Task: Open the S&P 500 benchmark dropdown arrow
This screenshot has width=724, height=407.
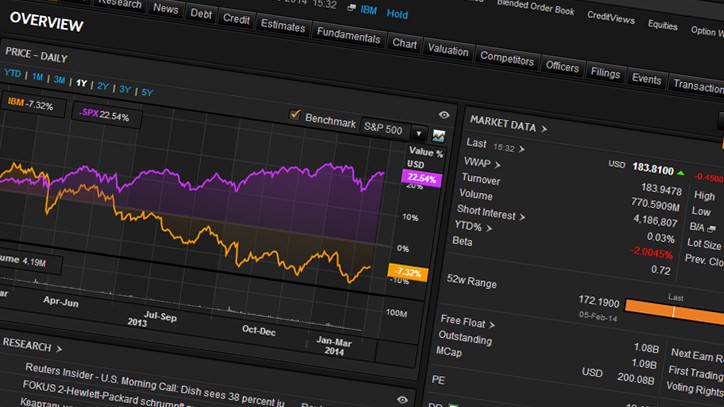Action: (x=419, y=134)
